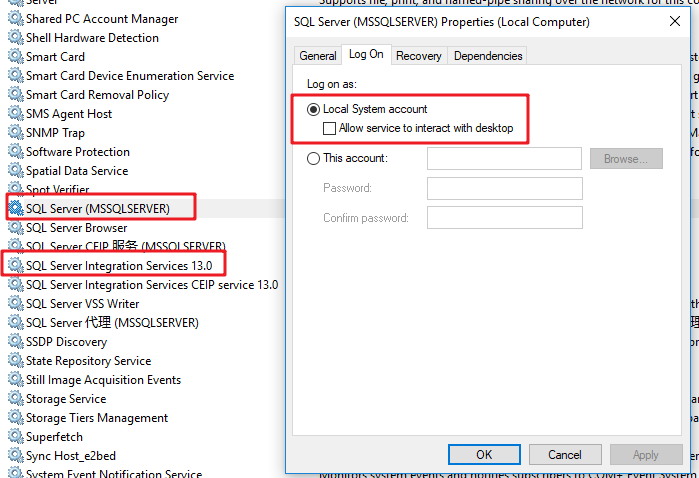Click the gear icon beside SQL Server (MSSQLSERVER)
This screenshot has height=478, width=699.
point(15,209)
